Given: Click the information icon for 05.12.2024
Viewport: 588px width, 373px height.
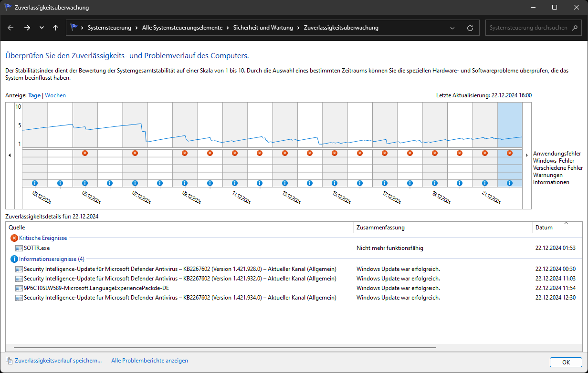Looking at the screenshot, I should coord(85,183).
